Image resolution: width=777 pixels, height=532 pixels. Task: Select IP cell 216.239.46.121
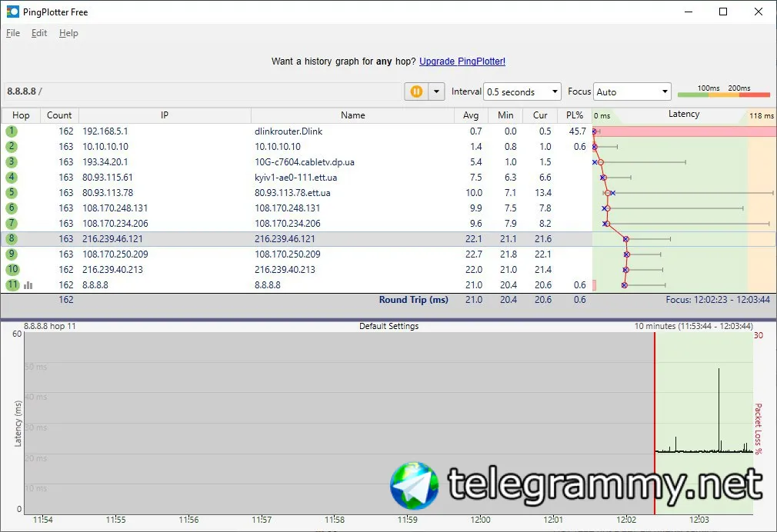[x=112, y=239]
